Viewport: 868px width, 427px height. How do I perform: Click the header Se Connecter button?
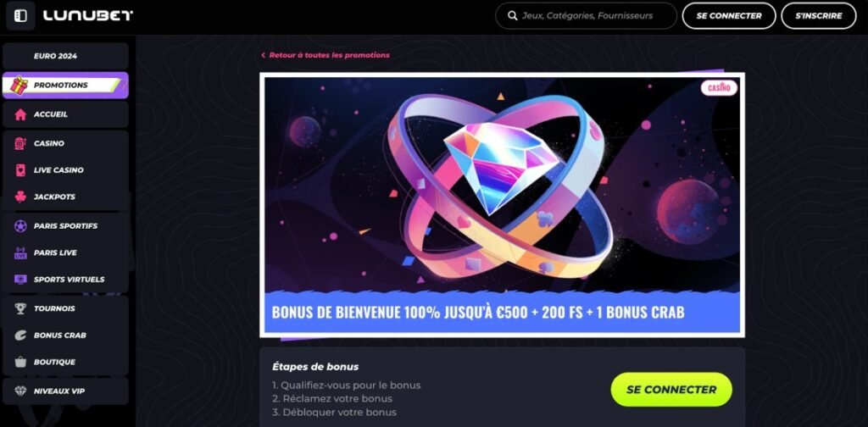(x=729, y=16)
